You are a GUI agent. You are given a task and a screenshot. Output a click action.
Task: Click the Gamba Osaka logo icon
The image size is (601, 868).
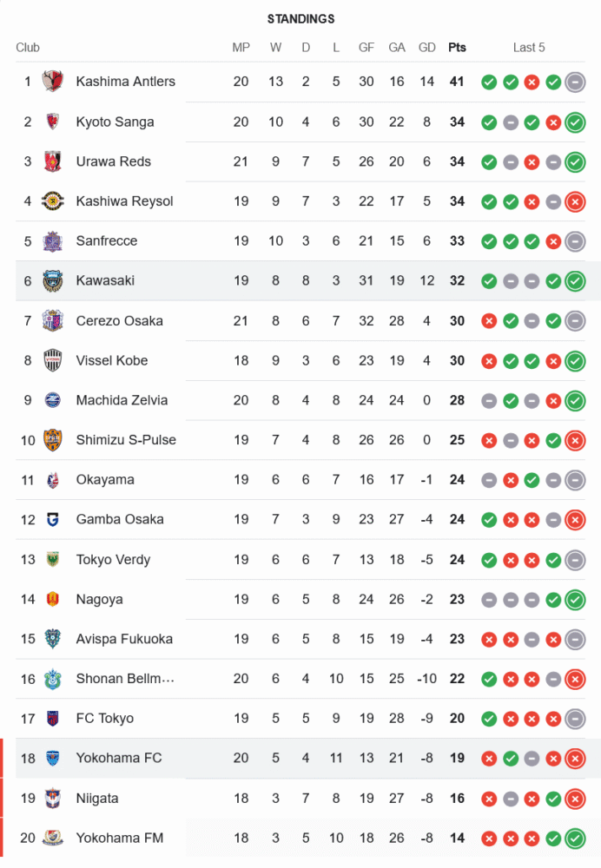(53, 520)
